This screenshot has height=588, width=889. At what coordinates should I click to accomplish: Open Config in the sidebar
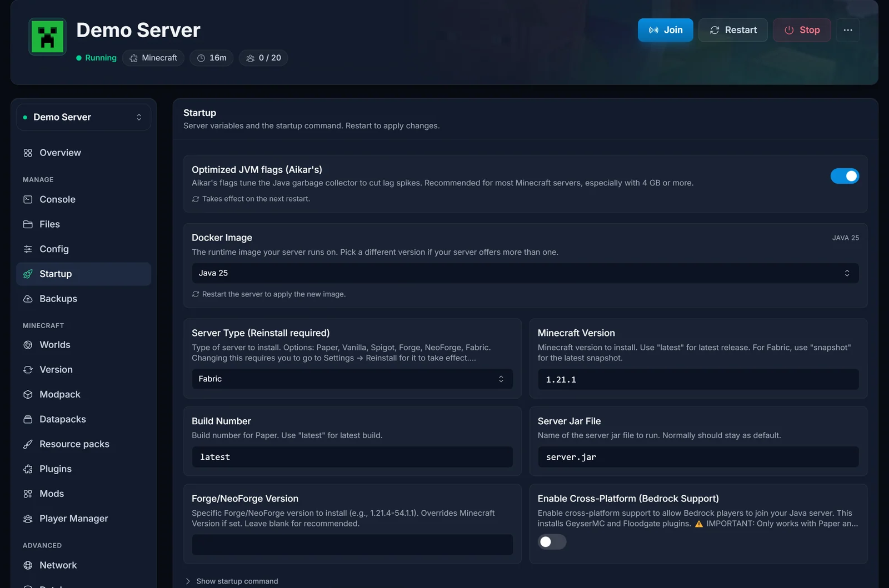(83, 249)
